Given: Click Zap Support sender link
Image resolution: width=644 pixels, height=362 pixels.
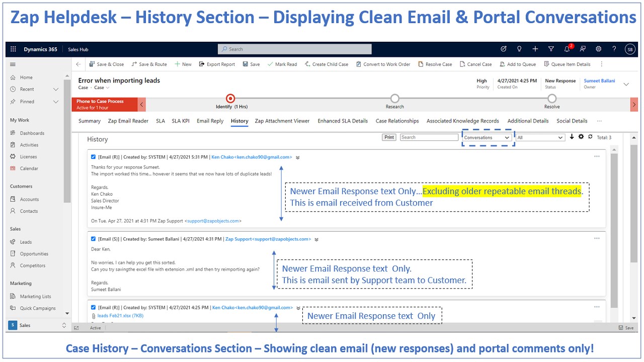Looking at the screenshot, I should click(x=268, y=239).
